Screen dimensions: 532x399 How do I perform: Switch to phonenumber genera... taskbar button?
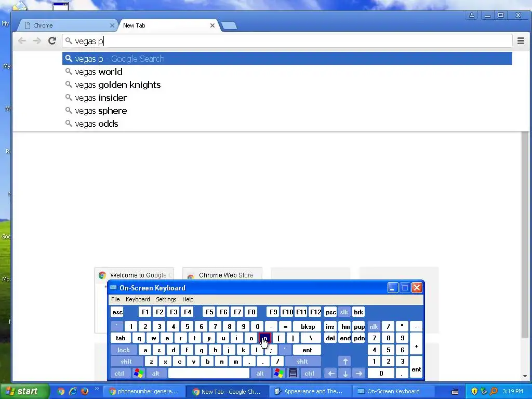[144, 392]
